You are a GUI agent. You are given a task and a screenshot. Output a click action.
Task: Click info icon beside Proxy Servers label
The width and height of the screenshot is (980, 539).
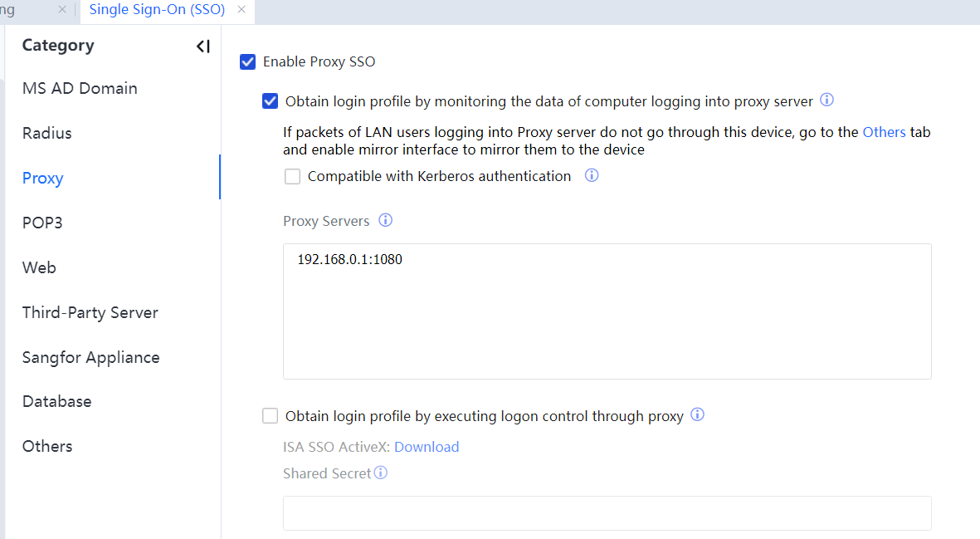point(385,220)
